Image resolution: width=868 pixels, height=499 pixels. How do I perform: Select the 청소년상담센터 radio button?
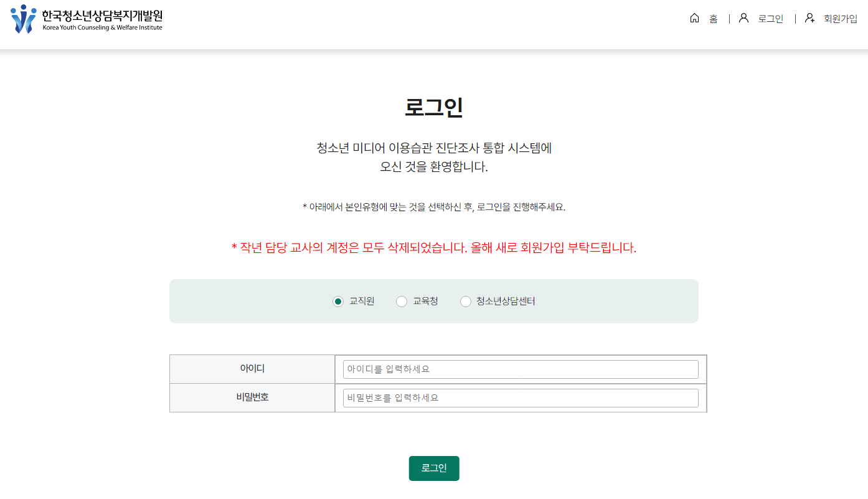click(466, 301)
